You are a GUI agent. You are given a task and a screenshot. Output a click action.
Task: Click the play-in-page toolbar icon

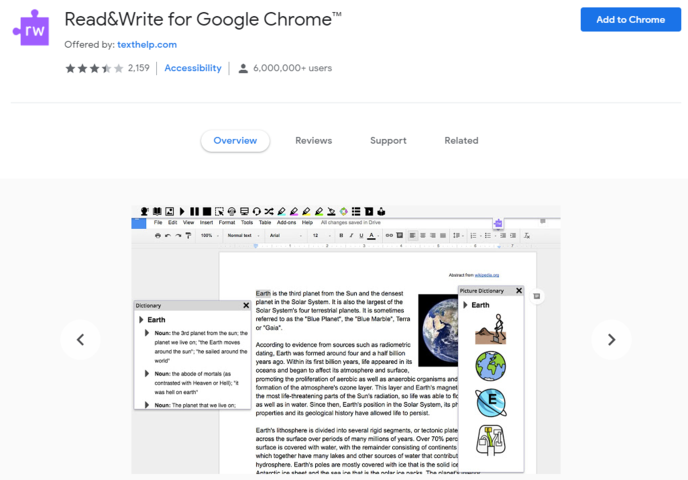[369, 211]
